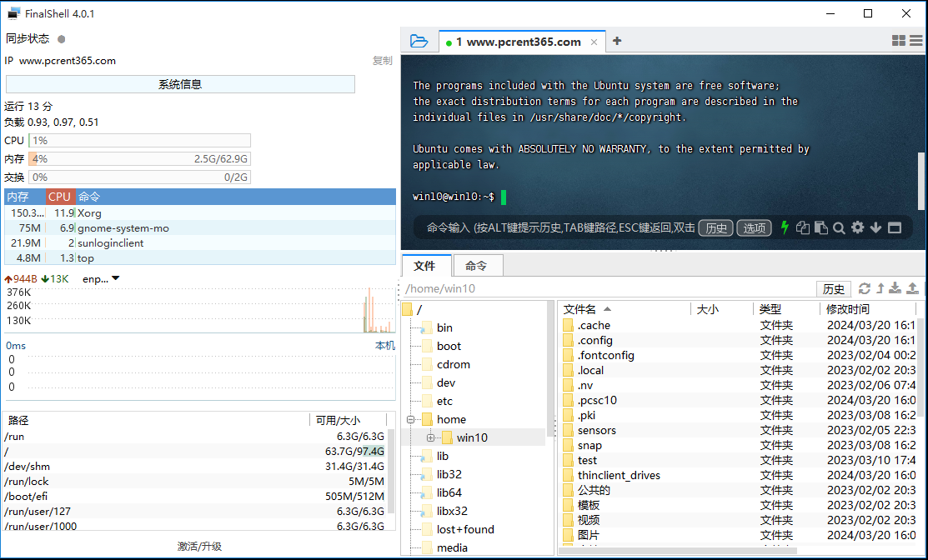Click the upload icon in file toolbar
This screenshot has width=928, height=560.
913,288
